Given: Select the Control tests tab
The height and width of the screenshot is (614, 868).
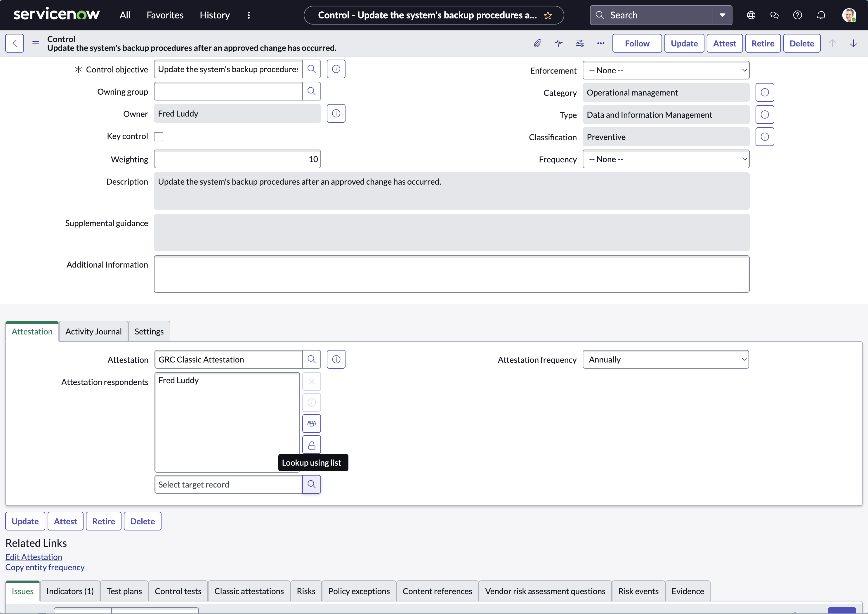Looking at the screenshot, I should coord(178,591).
